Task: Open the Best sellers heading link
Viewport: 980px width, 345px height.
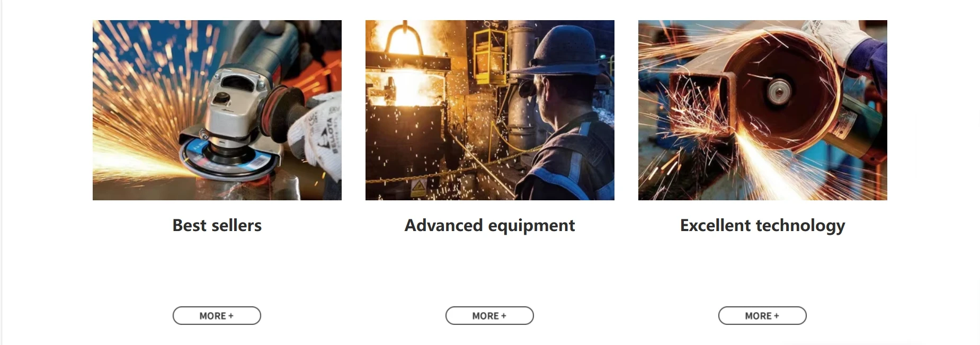Action: (217, 225)
